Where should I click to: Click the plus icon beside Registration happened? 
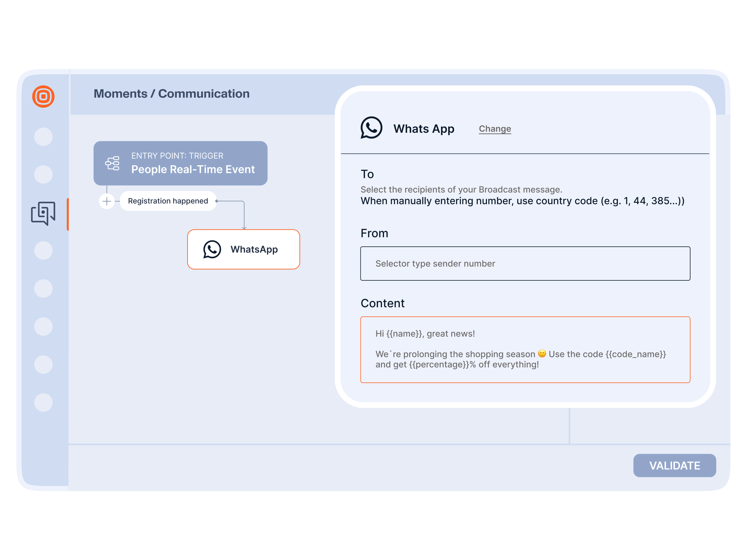[107, 201]
